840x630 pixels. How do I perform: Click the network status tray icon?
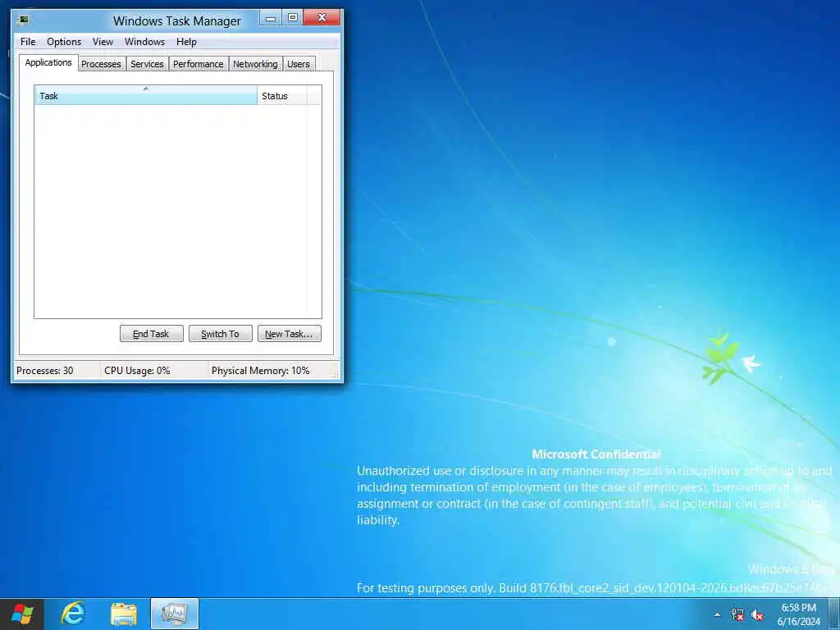(x=737, y=614)
